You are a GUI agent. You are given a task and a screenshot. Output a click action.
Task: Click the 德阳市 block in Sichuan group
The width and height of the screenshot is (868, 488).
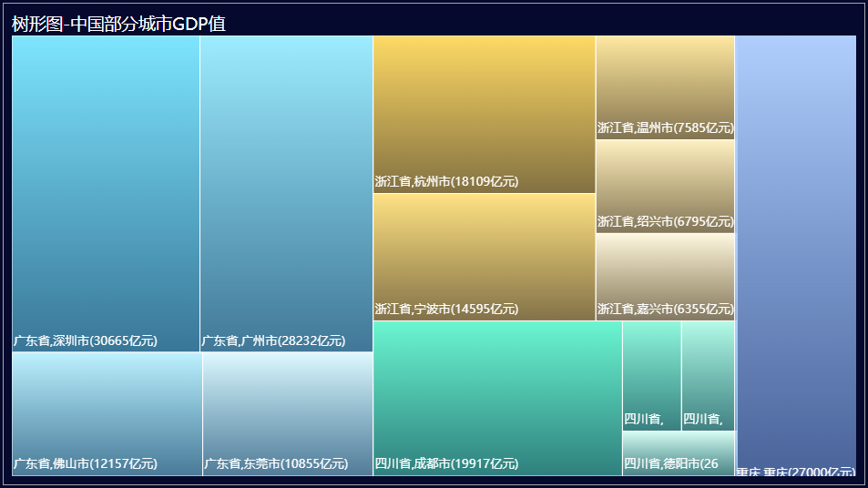pos(678,453)
